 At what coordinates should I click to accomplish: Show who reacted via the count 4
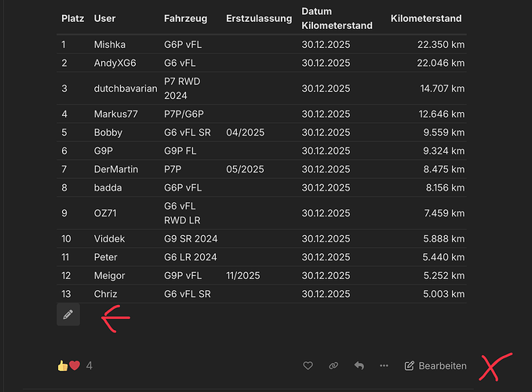[x=89, y=365]
